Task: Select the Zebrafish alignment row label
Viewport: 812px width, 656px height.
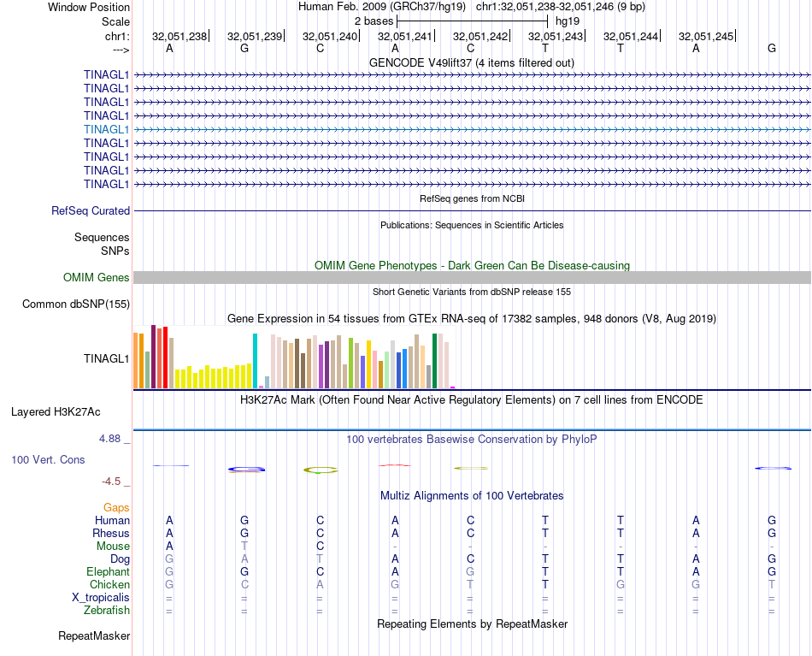Action: click(107, 610)
